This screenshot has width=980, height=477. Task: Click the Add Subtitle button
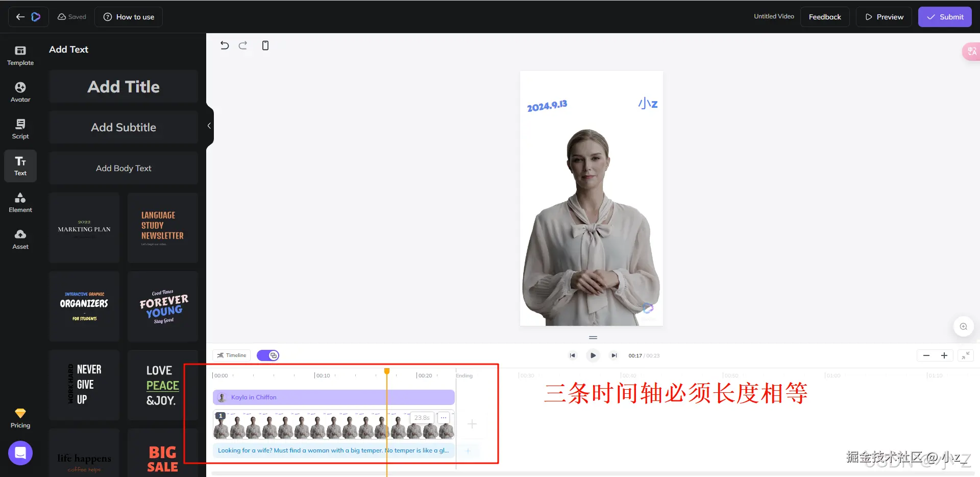click(x=123, y=127)
